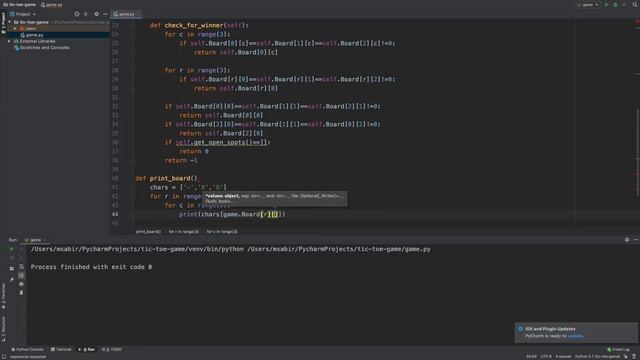
Task: Toggle the Run tool window tab at bottom
Action: [x=87, y=349]
